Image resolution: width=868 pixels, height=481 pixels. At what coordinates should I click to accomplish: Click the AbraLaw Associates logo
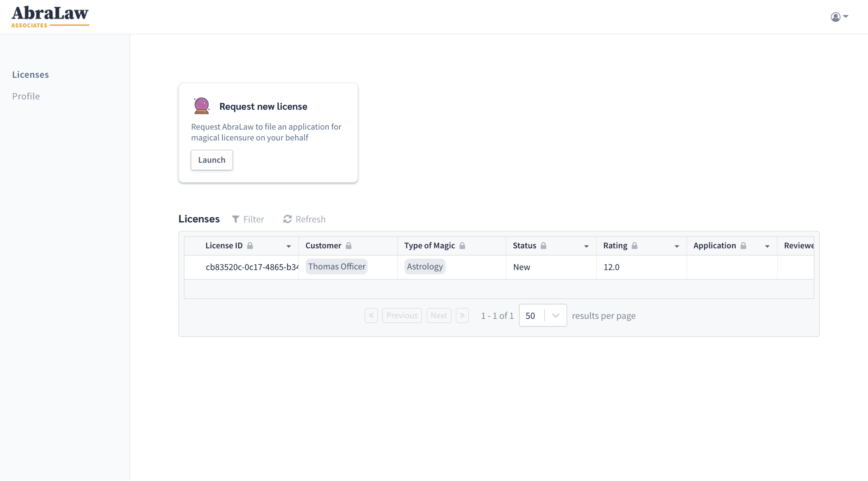click(50, 16)
